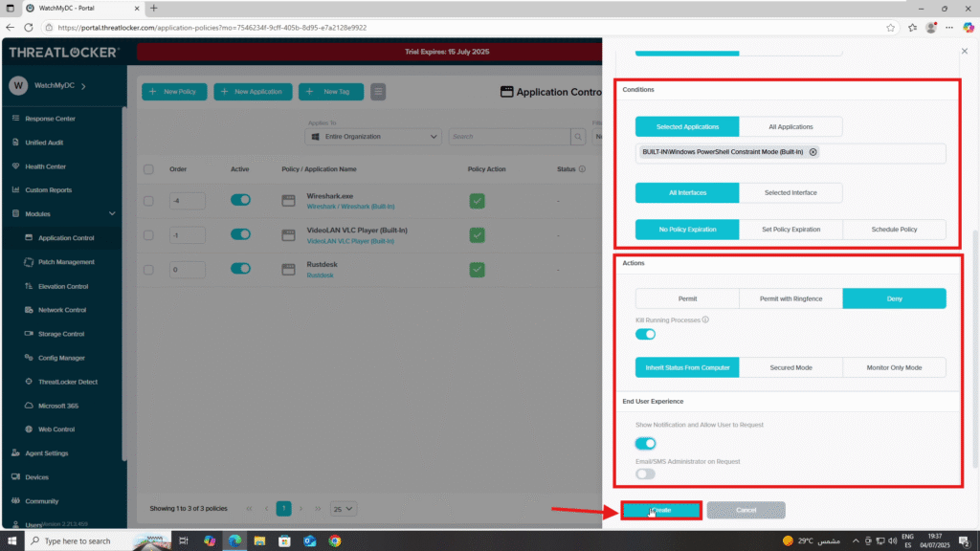The height and width of the screenshot is (551, 980).
Task: Open Patch Management module
Action: [x=66, y=262]
